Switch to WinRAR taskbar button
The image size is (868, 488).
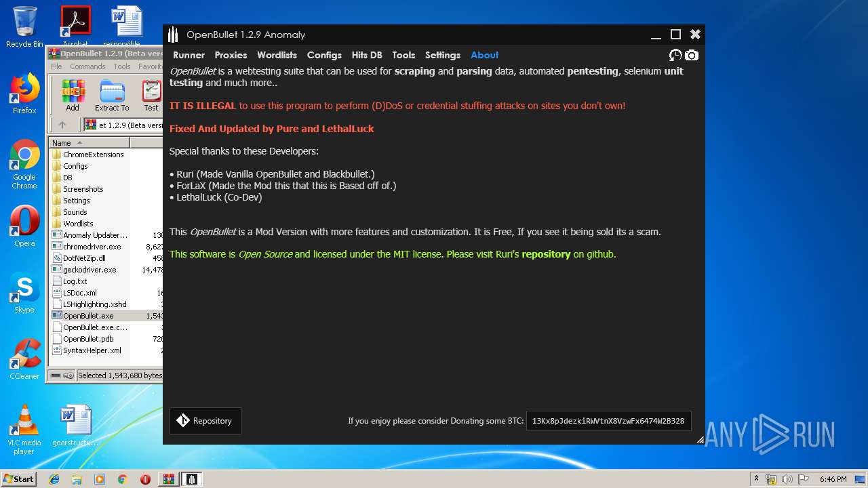168,479
